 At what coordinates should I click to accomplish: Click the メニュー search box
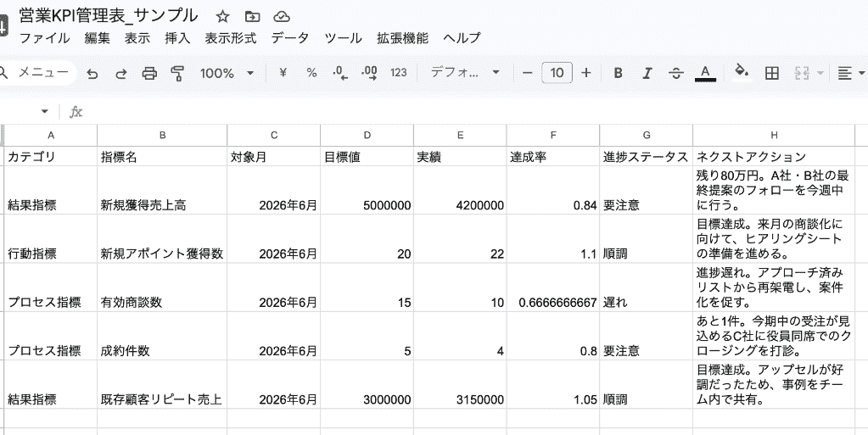pyautogui.click(x=36, y=73)
